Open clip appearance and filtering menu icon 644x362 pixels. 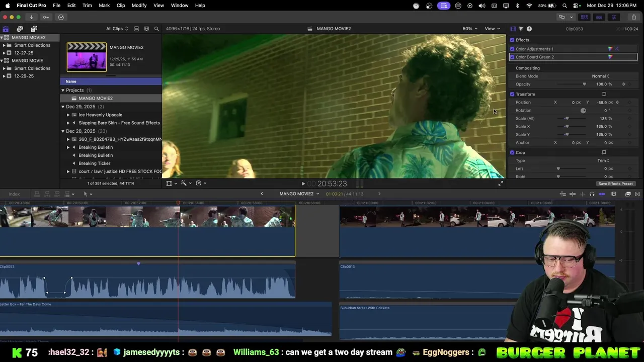pos(146,29)
